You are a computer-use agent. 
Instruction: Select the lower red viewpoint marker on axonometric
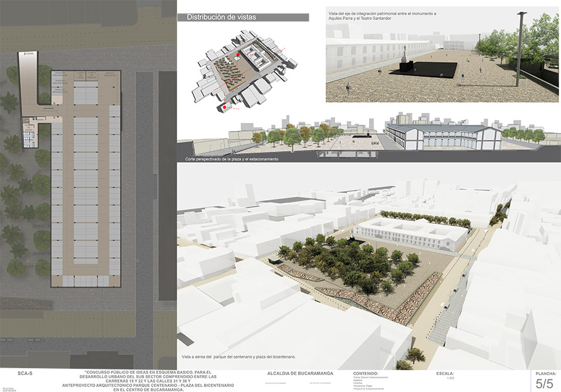click(224, 107)
